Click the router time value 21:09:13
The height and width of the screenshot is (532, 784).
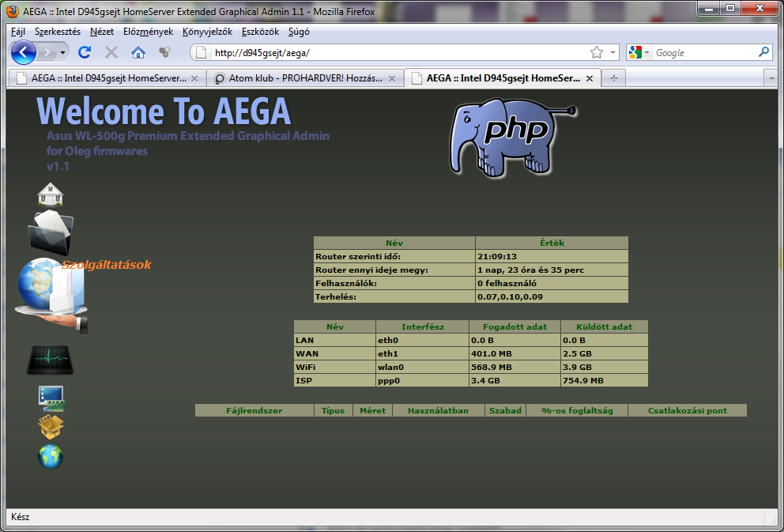point(552,256)
